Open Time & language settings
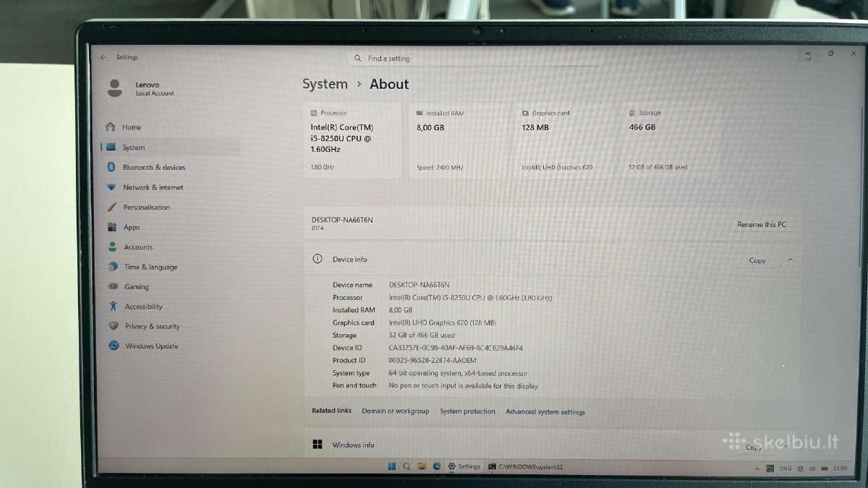Image resolution: width=868 pixels, height=488 pixels. tap(150, 267)
